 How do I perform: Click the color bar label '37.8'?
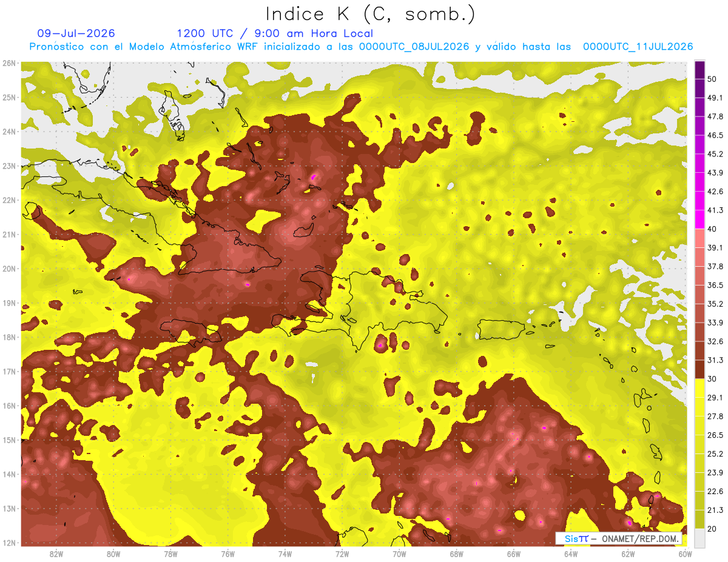coord(715,267)
